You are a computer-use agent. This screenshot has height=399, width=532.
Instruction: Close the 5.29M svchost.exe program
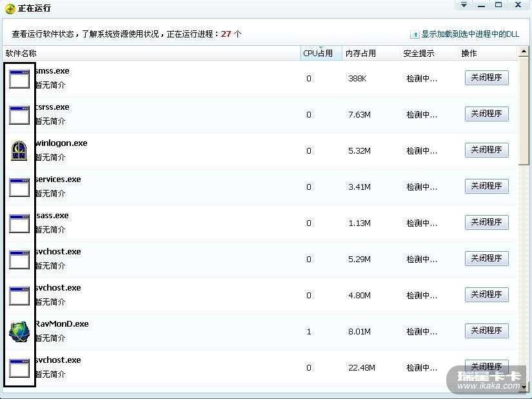point(486,258)
